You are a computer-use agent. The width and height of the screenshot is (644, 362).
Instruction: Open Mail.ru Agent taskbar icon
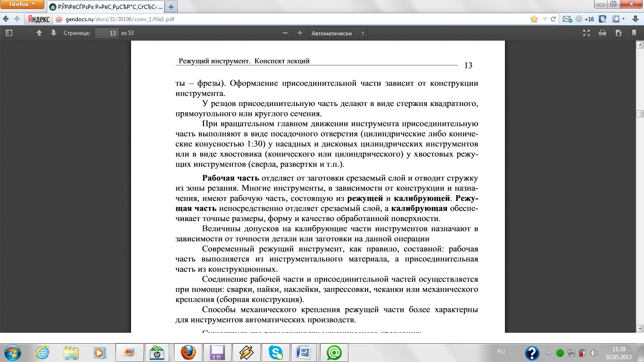(x=334, y=352)
